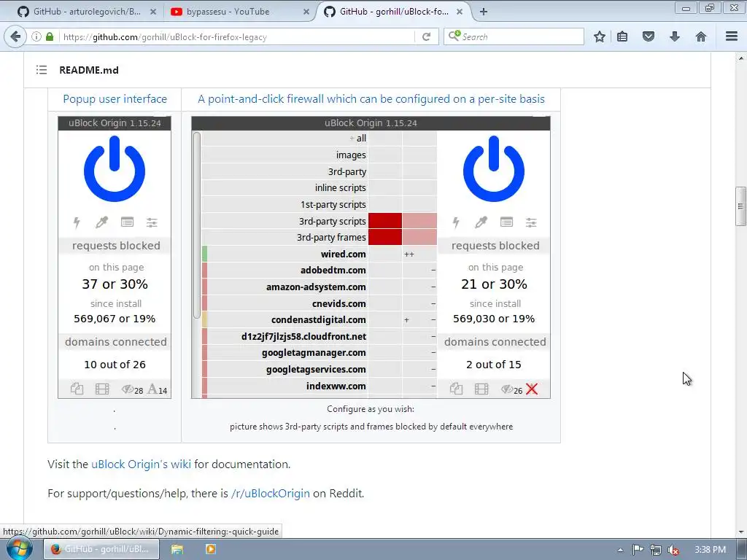Screen dimensions: 747x560
Task: Click the Action Center flag tray icon
Action: point(638,550)
